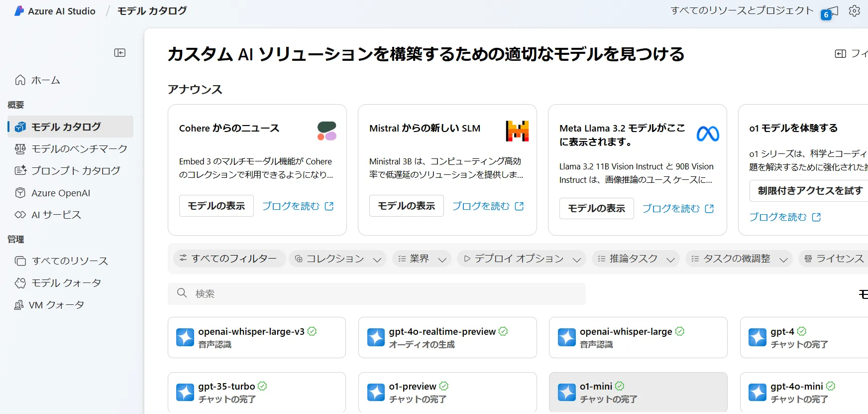Image resolution: width=868 pixels, height=414 pixels.
Task: Open ブログを読む link on the o1 card
Action: (x=785, y=217)
